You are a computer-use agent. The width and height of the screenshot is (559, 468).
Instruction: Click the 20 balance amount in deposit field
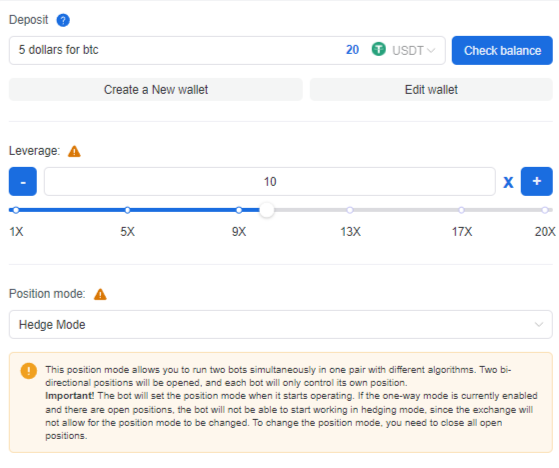click(x=352, y=50)
